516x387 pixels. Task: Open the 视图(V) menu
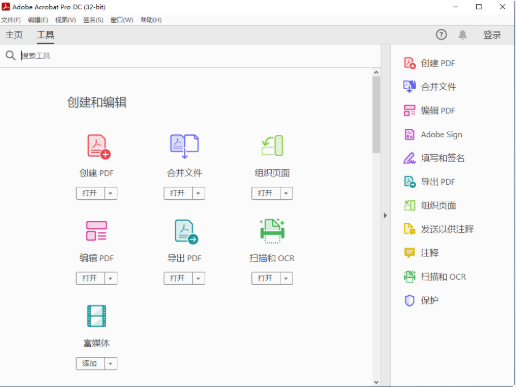[x=65, y=20]
